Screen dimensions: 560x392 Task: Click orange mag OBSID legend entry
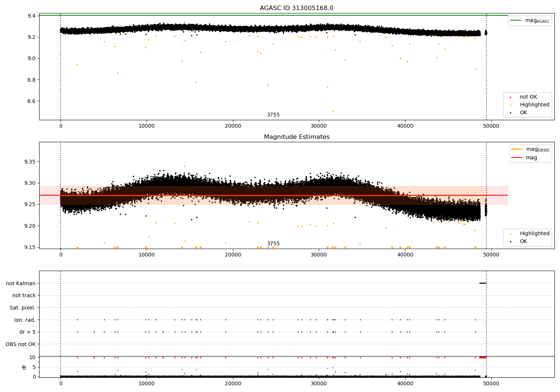click(x=530, y=149)
